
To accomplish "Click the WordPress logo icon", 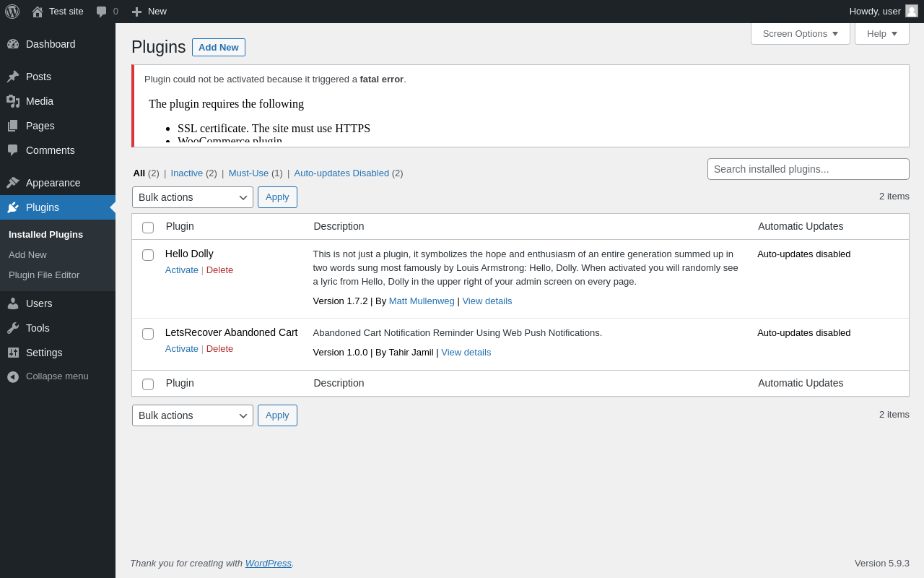I will (x=12, y=12).
